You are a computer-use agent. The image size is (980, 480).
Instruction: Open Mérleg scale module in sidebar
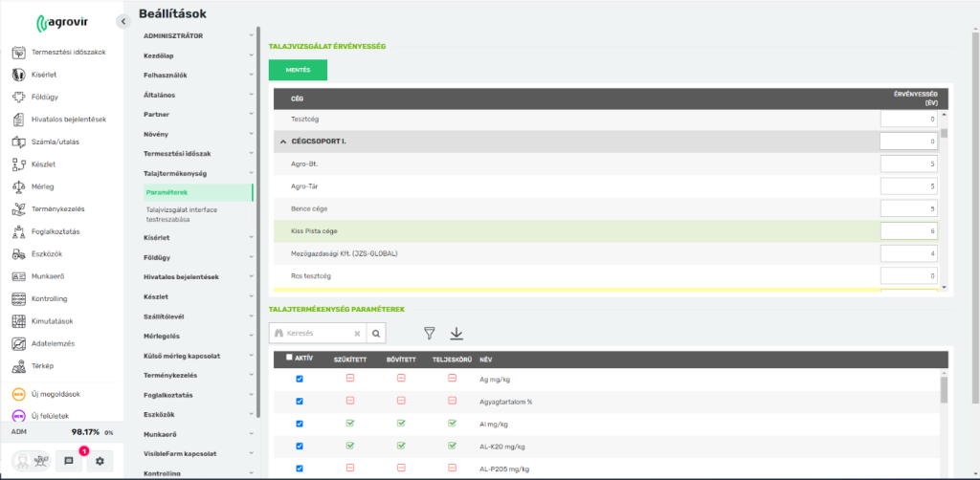point(43,185)
